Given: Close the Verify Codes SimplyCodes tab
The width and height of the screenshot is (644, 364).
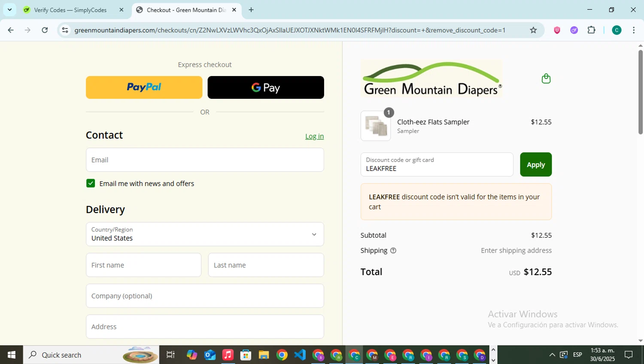Looking at the screenshot, I should (x=122, y=10).
